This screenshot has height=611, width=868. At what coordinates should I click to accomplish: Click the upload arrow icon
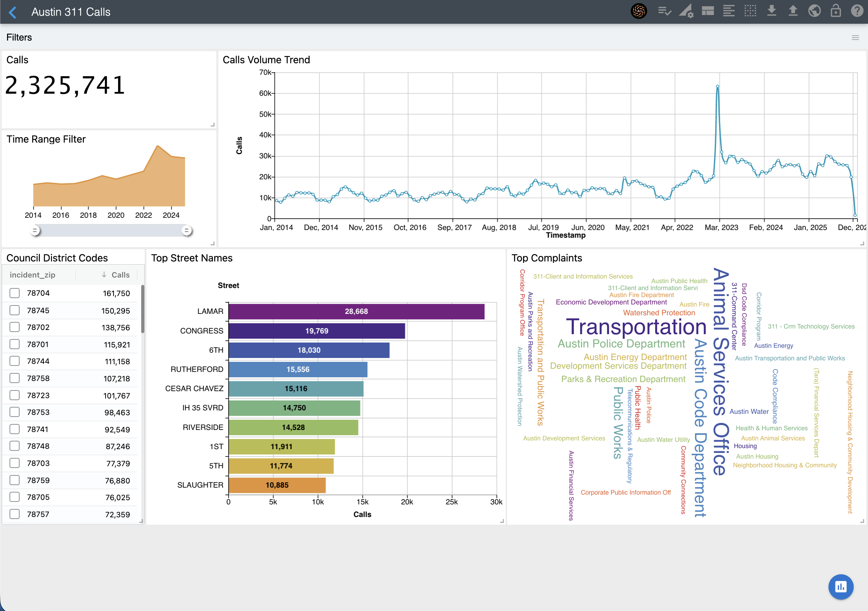(793, 11)
